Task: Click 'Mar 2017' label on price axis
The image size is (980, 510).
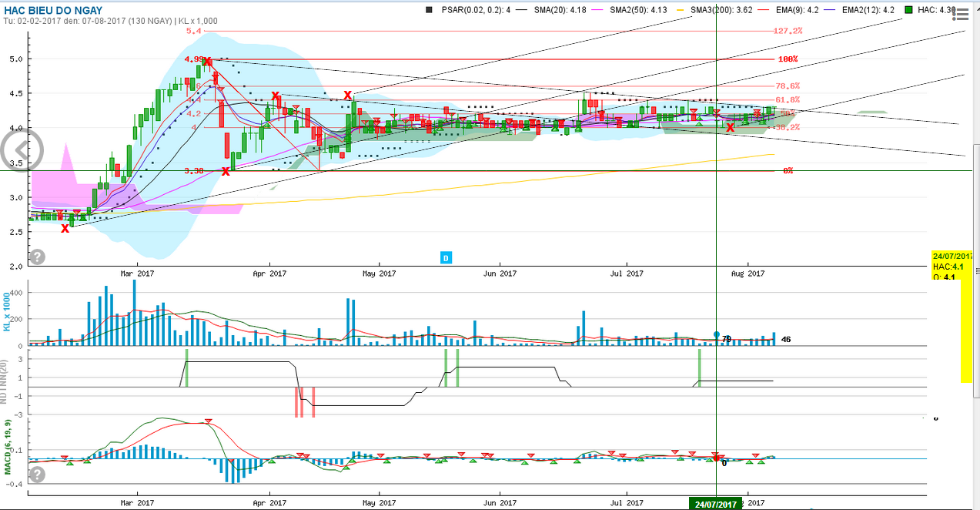Action: pos(139,273)
